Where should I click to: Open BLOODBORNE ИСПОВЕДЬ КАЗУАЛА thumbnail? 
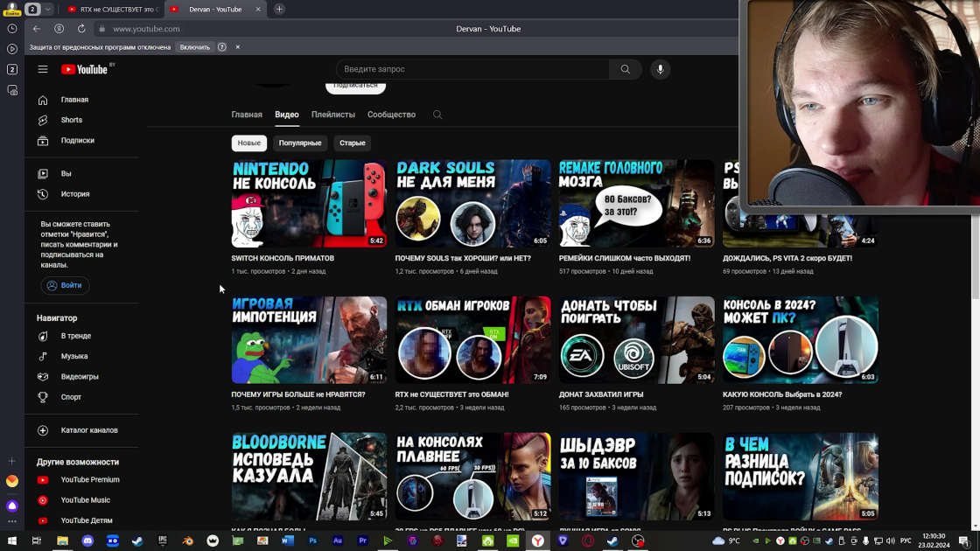coord(309,477)
